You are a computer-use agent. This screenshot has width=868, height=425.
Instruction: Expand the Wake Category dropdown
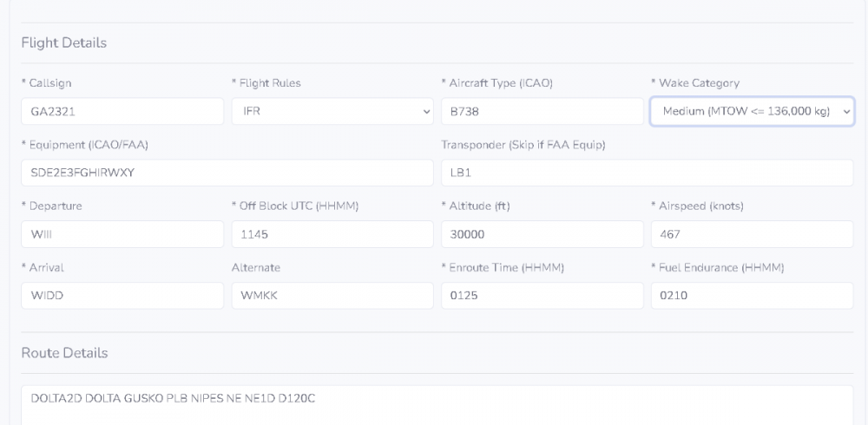(752, 111)
